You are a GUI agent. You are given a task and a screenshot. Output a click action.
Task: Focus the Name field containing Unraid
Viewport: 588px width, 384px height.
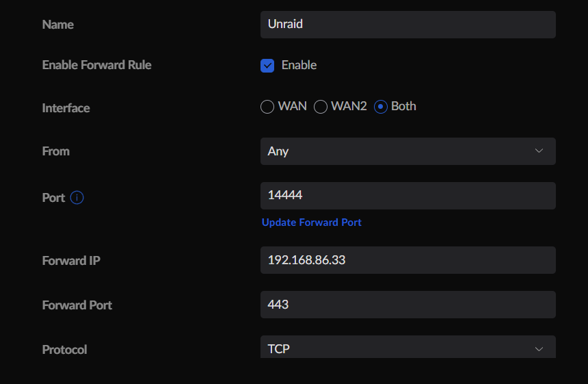coord(408,25)
